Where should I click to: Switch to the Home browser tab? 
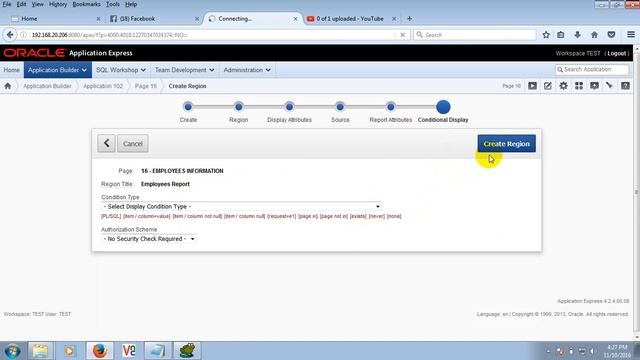pos(55,19)
